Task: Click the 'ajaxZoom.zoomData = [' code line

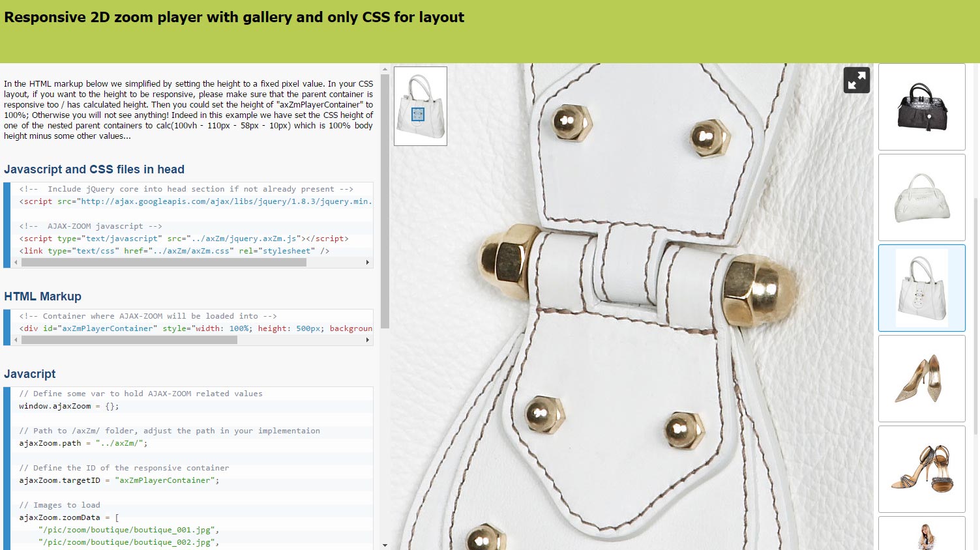Action: coord(69,517)
